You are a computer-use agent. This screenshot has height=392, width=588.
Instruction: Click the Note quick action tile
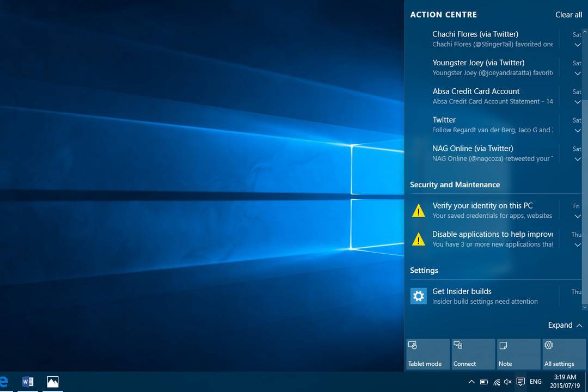[x=518, y=354]
